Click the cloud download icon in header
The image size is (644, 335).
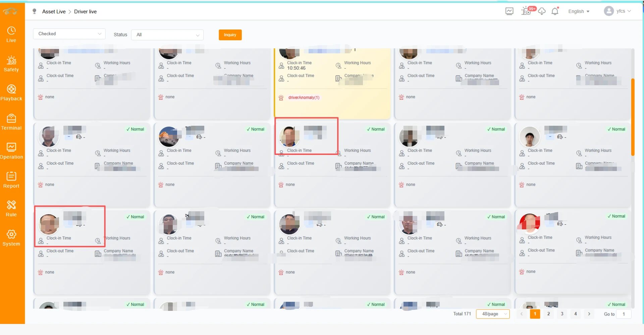(x=542, y=11)
